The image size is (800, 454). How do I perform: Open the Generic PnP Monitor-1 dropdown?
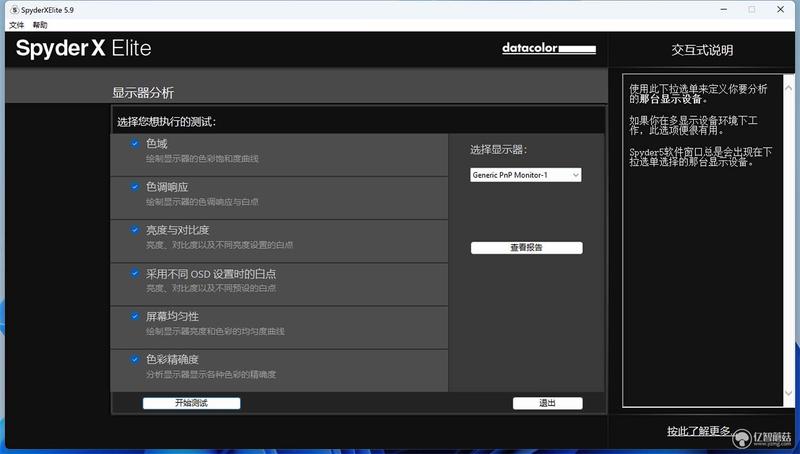(x=526, y=175)
